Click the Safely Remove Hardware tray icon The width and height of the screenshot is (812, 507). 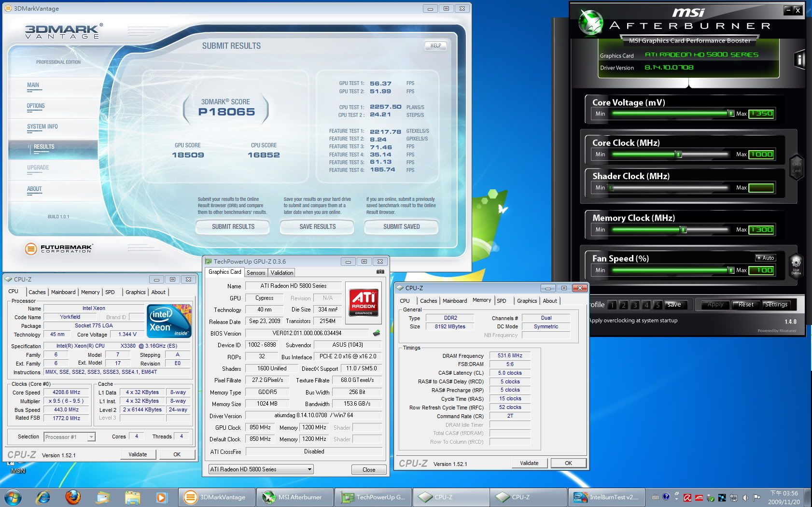(x=711, y=497)
